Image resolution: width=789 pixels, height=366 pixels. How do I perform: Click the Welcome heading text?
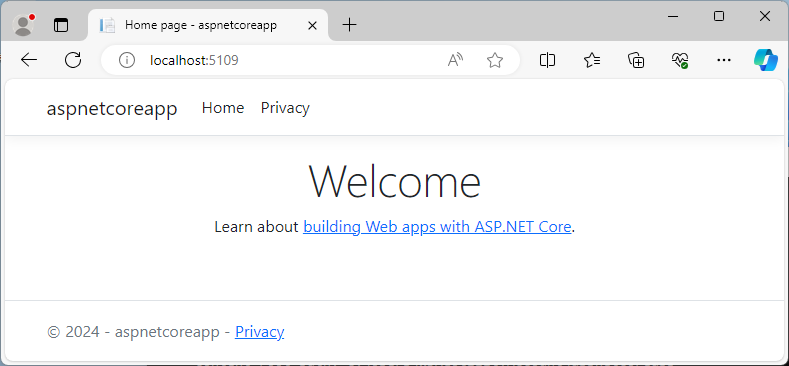[394, 181]
